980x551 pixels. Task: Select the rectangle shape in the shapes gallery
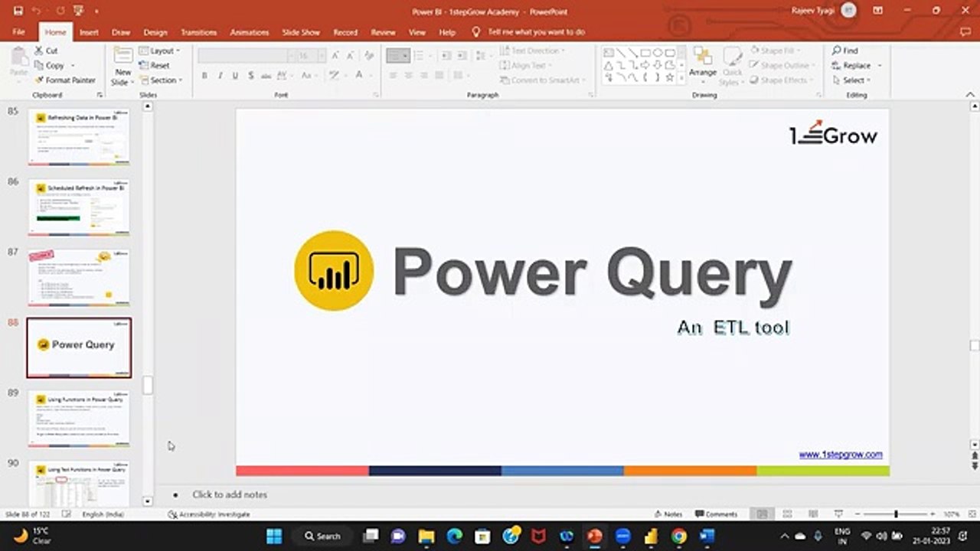click(x=645, y=53)
